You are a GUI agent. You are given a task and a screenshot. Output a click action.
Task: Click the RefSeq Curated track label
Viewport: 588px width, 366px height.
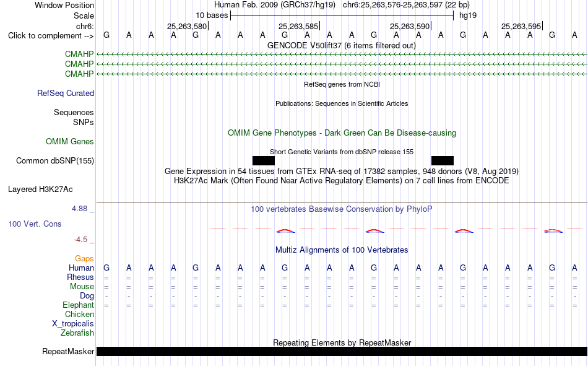pyautogui.click(x=66, y=93)
